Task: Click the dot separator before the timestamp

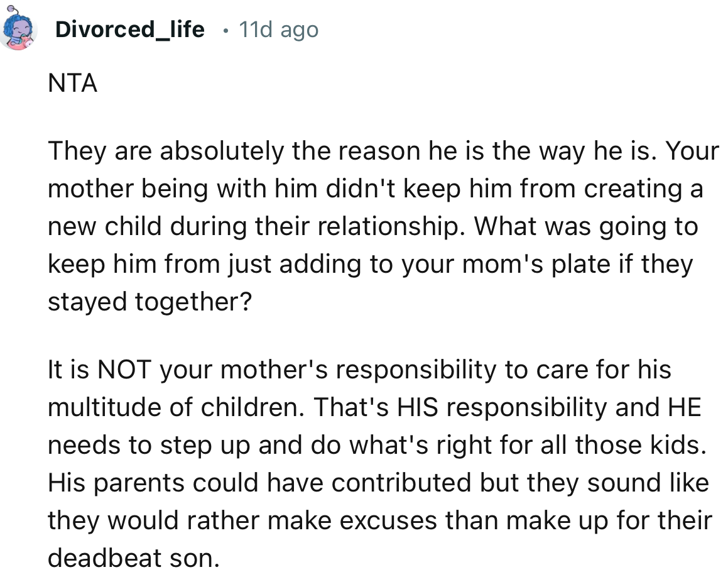Action: 224,30
